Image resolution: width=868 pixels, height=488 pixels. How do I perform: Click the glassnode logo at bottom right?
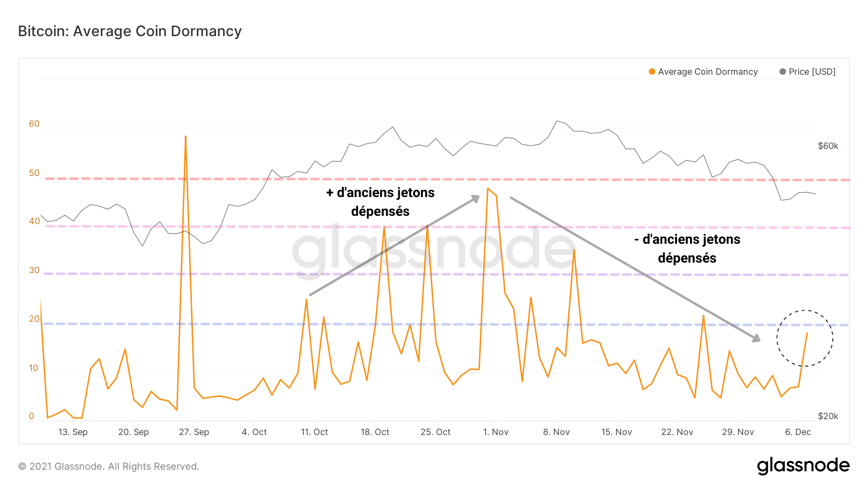pos(803,465)
